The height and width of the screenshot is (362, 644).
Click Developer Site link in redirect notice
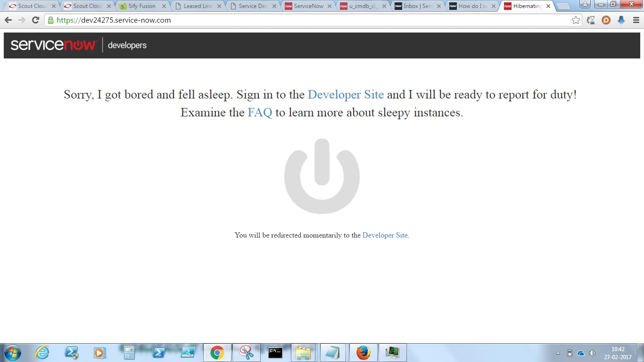[x=385, y=235]
